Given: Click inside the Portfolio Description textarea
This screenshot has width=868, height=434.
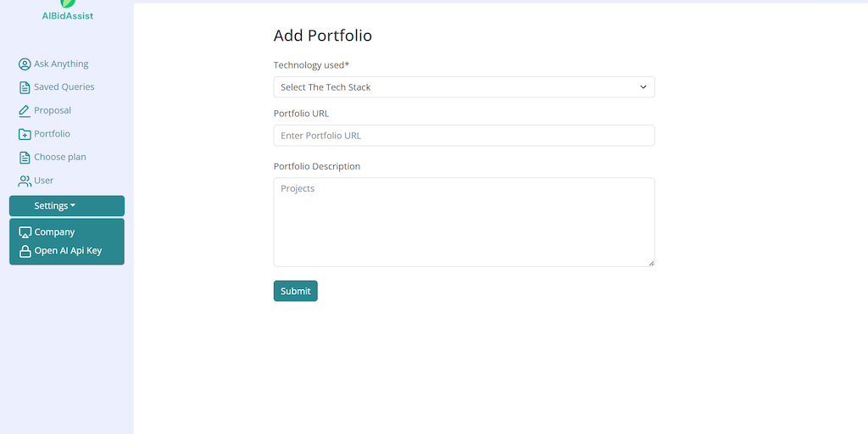Looking at the screenshot, I should click(464, 222).
